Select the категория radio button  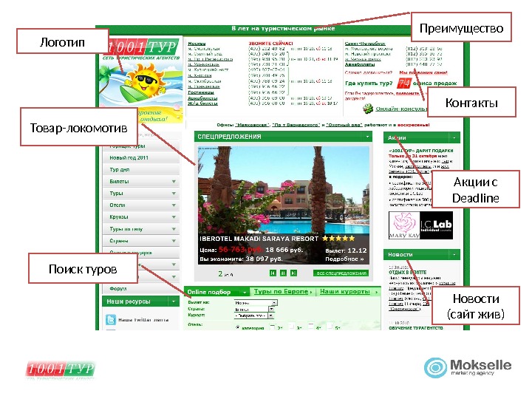[238, 327]
